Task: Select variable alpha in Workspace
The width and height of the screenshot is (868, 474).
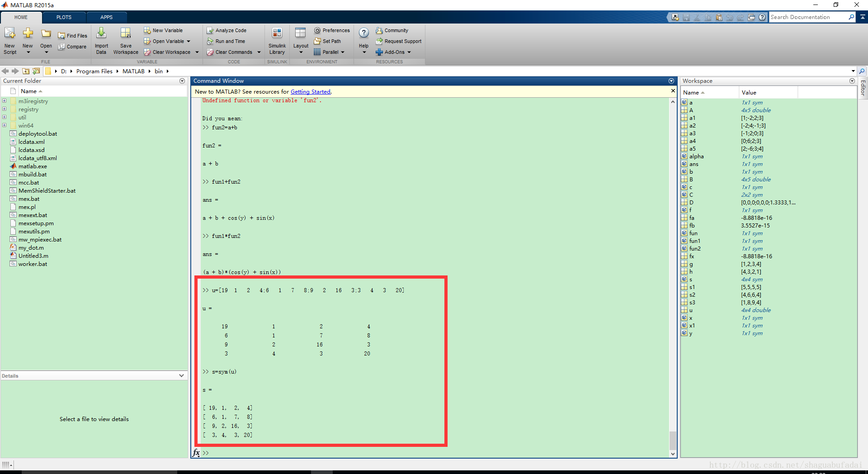Action: pyautogui.click(x=696, y=156)
